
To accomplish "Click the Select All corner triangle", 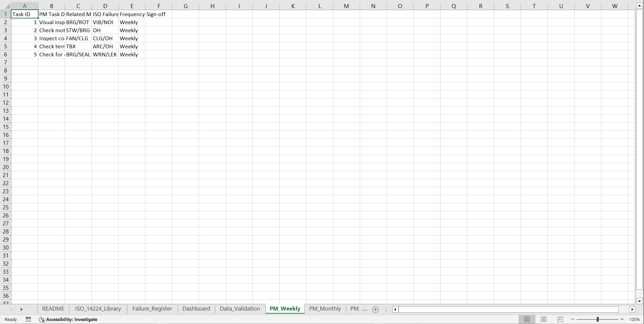I will coord(7,6).
